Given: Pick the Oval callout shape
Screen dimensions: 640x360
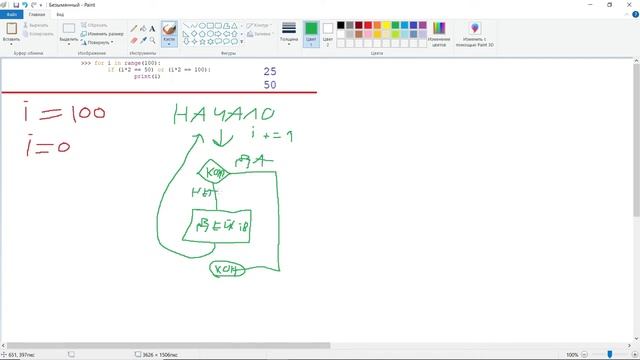Looking at the screenshot, I should [x=227, y=42].
